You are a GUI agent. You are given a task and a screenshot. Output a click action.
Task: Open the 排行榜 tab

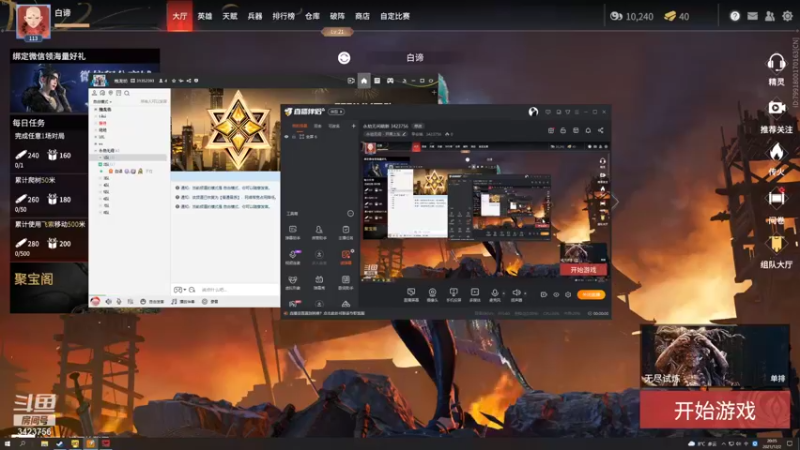(x=283, y=16)
